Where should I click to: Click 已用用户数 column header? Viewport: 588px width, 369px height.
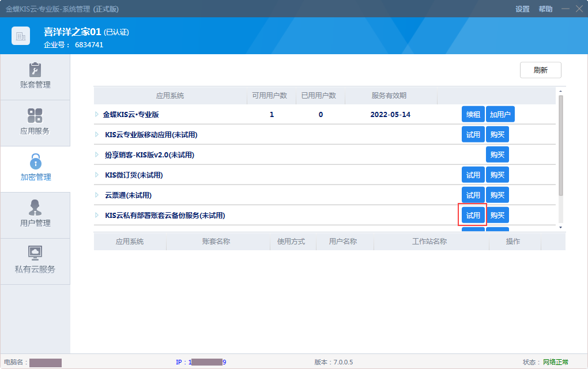[x=319, y=96]
